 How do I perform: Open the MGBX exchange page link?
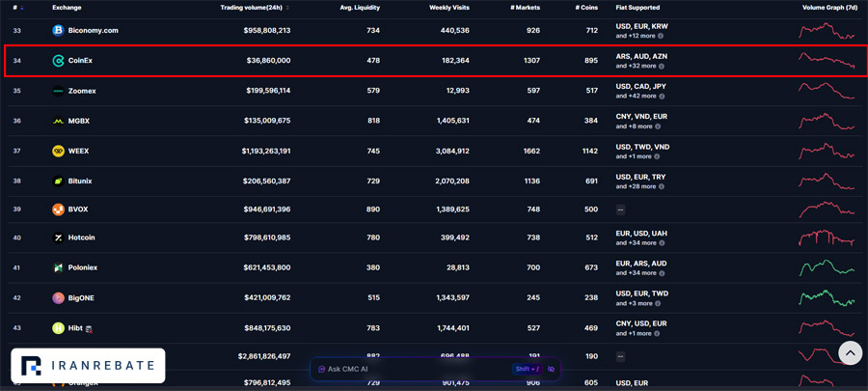coord(79,121)
